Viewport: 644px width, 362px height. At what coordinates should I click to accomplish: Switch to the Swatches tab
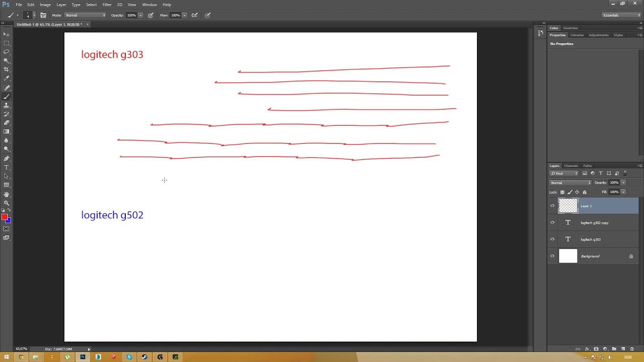pyautogui.click(x=570, y=28)
